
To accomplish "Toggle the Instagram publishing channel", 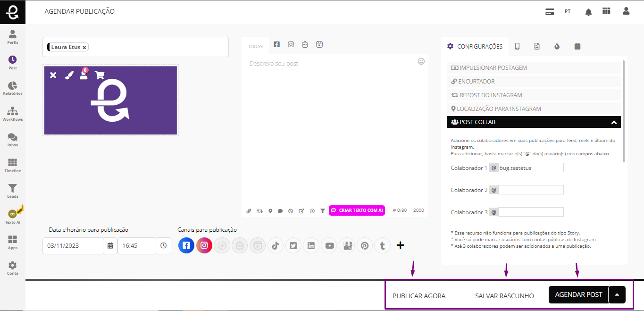I will (x=204, y=245).
